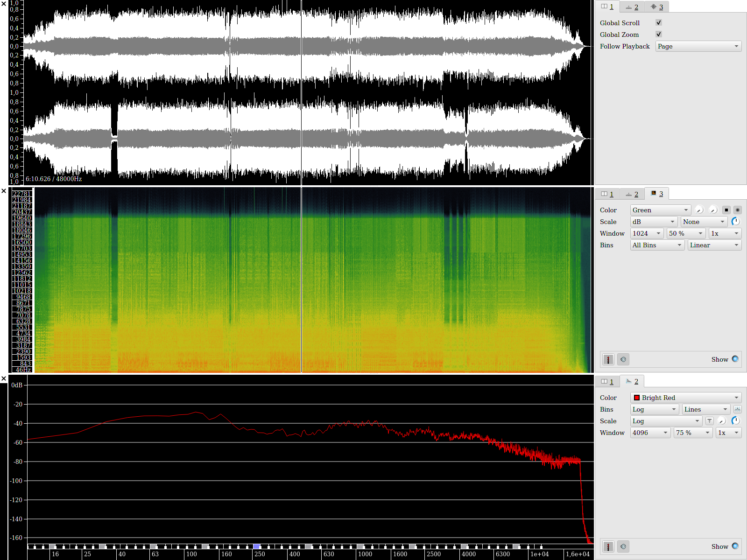
Task: Click the 250 frequency label on spectrum axis
Action: click(260, 554)
